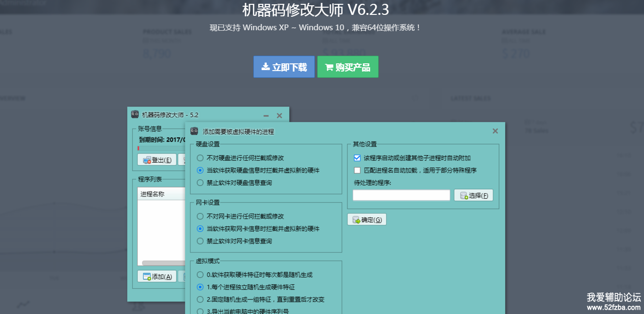Image resolution: width=644 pixels, height=314 pixels.
Task: Close the 机器码修改大师 - 5.2 window
Action: [x=279, y=115]
